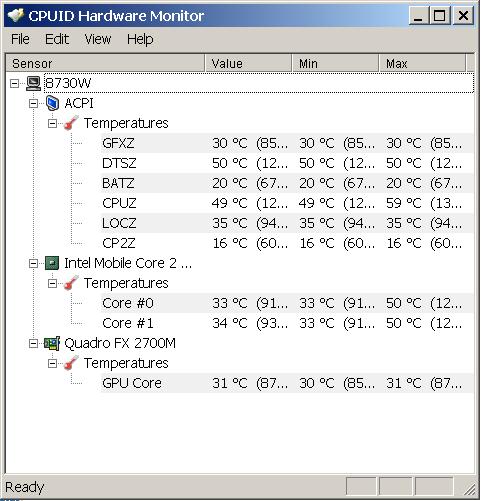Click the CPUID Hardware Monitor title bar icon
This screenshot has height=501, width=481.
click(x=16, y=15)
